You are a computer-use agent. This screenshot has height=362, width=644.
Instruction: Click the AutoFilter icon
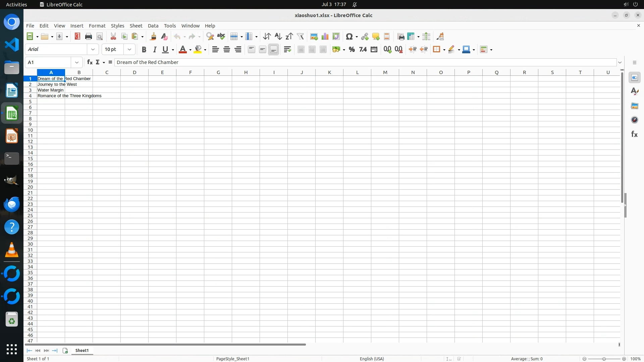pos(300,37)
